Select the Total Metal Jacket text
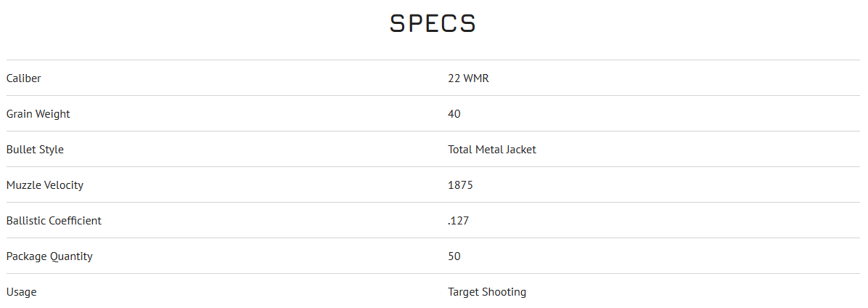 (491, 150)
